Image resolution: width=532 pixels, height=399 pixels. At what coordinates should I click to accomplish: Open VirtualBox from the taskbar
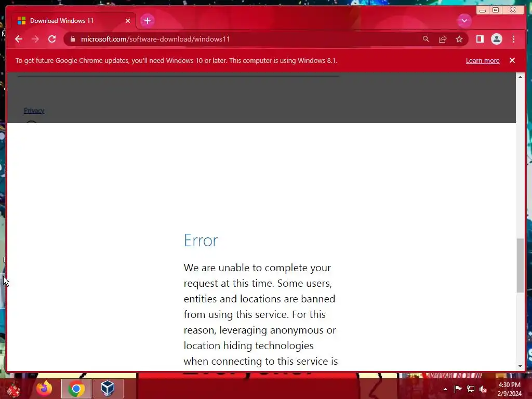point(108,389)
